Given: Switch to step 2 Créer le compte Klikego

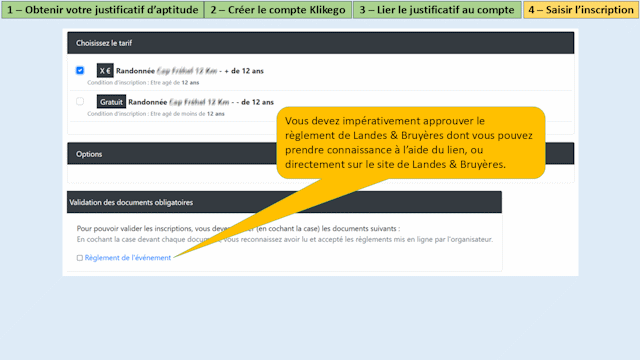Looking at the screenshot, I should pyautogui.click(x=278, y=10).
